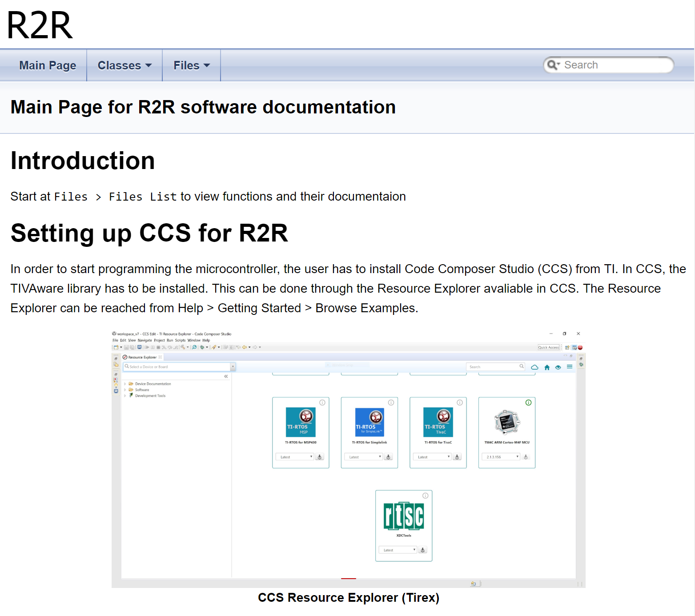The image size is (695, 616).
Task: Click info icon on TM4C ARM Cortex-M4F tile
Action: pyautogui.click(x=528, y=403)
